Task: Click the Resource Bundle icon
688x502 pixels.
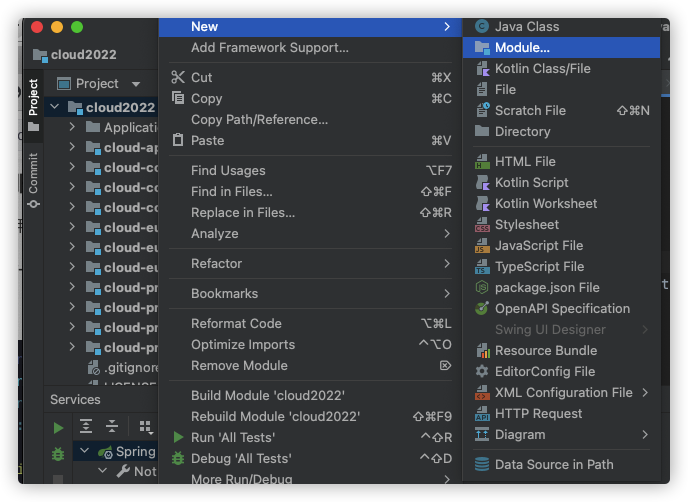Action: tap(482, 351)
